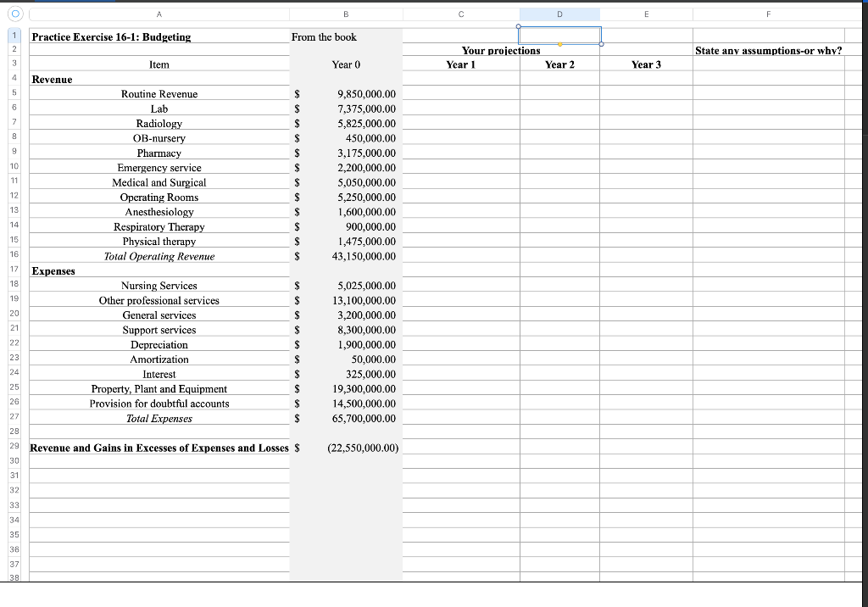
Task: Click the 'Other professional services' cell
Action: coord(159,300)
